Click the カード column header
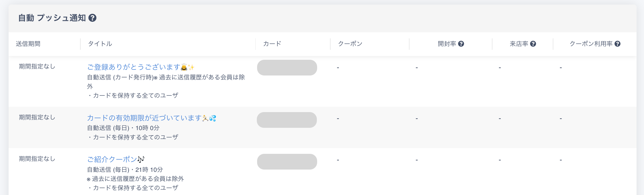This screenshot has width=644, height=195. 272,44
